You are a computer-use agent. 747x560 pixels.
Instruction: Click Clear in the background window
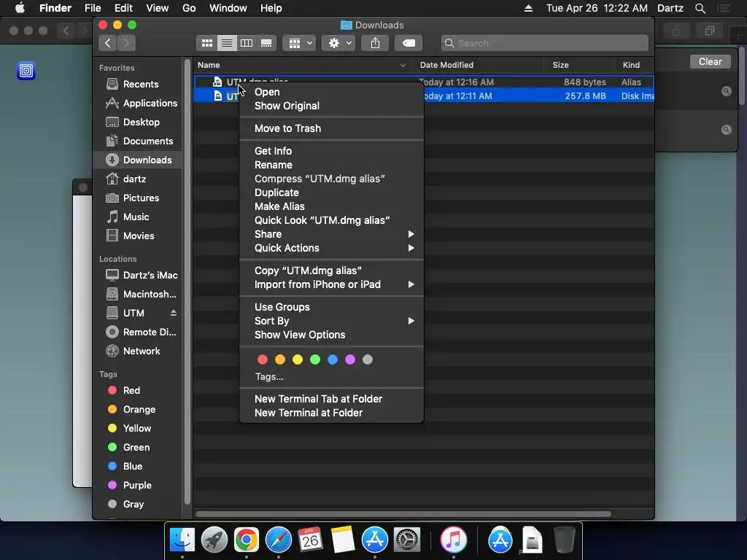click(710, 62)
